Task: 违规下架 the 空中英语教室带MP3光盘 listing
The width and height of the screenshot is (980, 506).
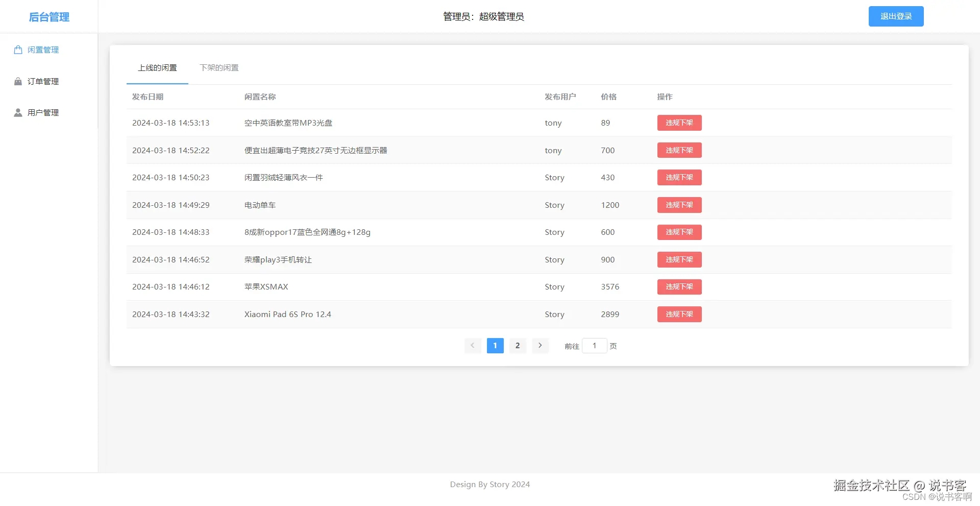Action: 679,123
